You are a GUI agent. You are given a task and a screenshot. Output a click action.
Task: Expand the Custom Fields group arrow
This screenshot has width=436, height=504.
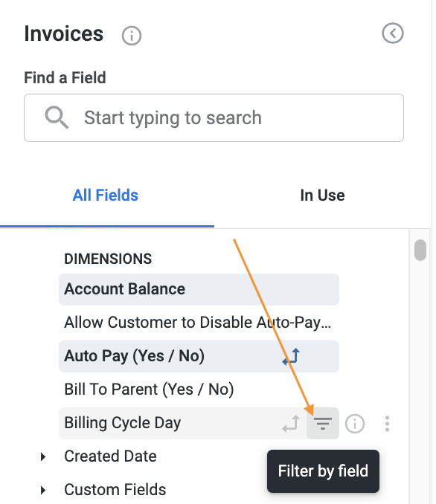click(x=43, y=490)
